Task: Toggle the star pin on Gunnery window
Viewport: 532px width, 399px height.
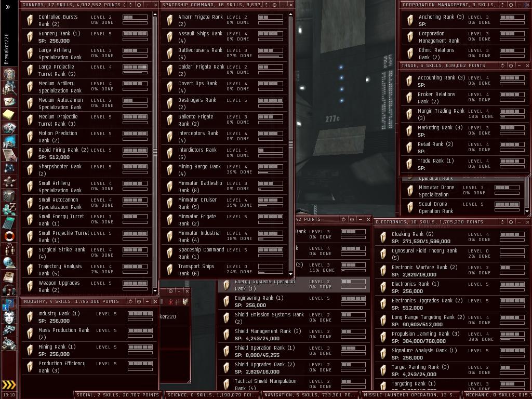Action: click(x=131, y=5)
